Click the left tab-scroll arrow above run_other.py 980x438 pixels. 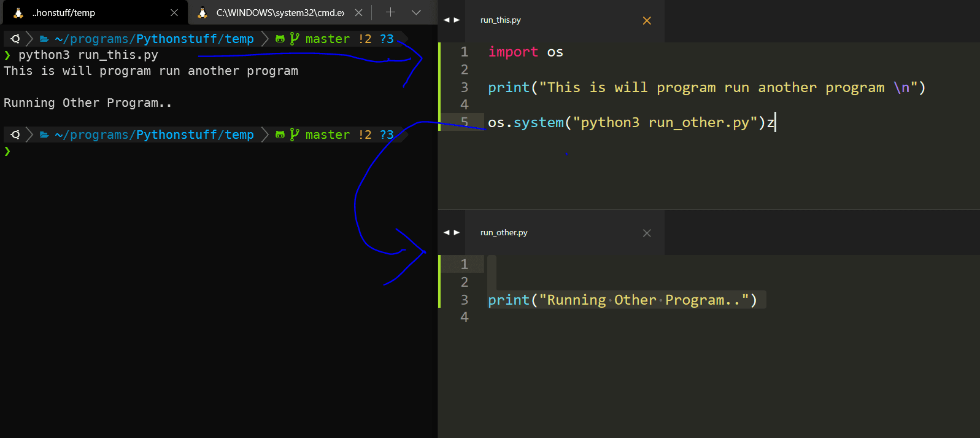coord(447,233)
